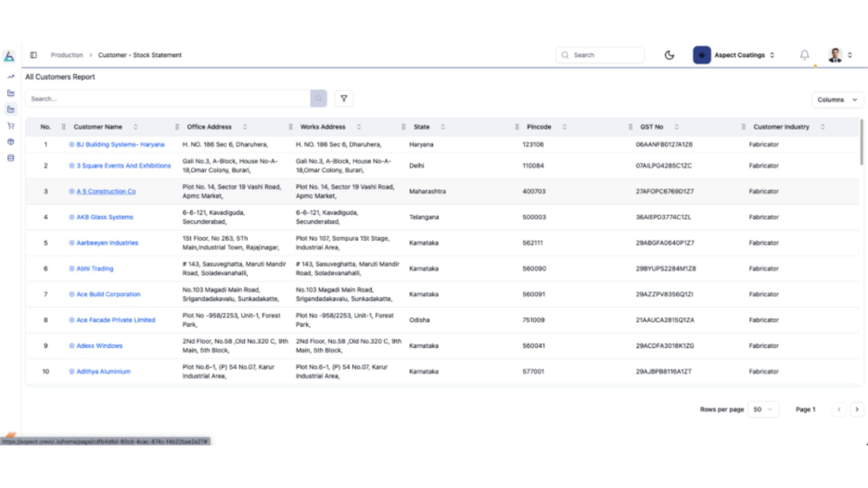Go to next page arrow
This screenshot has height=488, width=868.
(857, 409)
